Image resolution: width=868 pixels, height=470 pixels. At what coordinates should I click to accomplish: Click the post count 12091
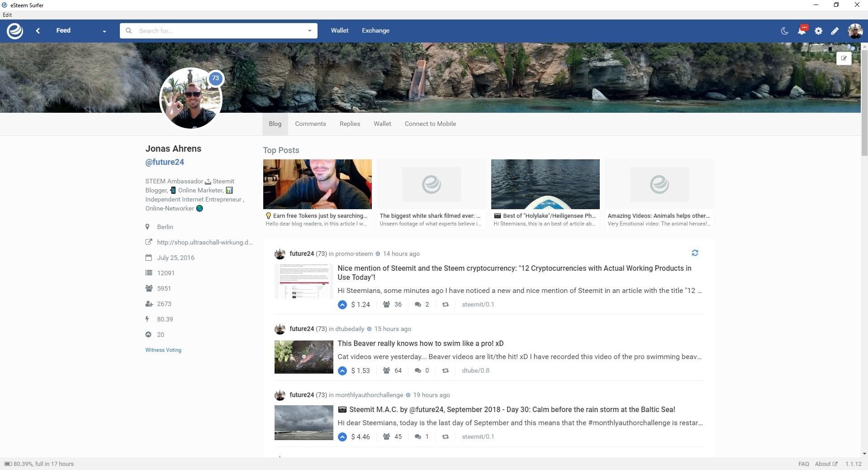pyautogui.click(x=166, y=273)
